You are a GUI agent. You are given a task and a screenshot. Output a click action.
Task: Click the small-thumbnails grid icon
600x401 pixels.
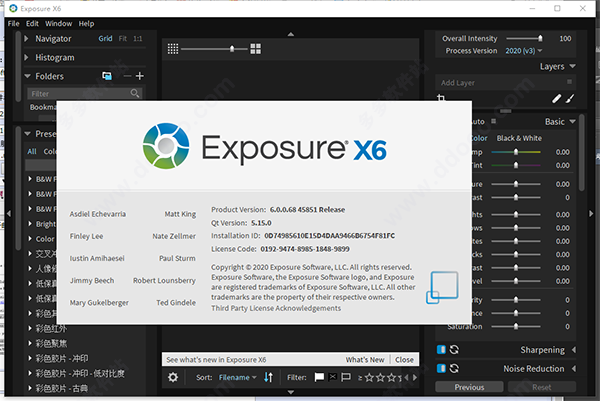coord(173,49)
